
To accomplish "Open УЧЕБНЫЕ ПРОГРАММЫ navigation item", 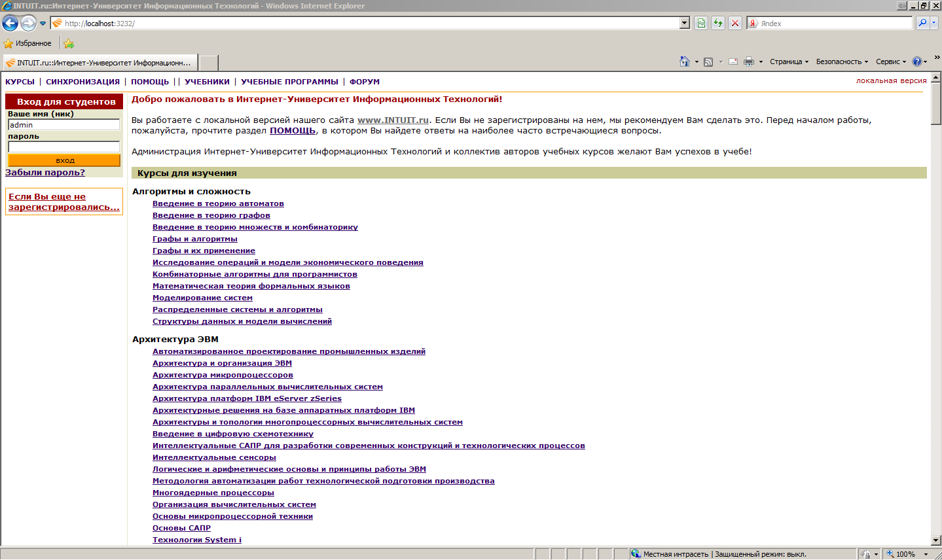I will point(289,82).
